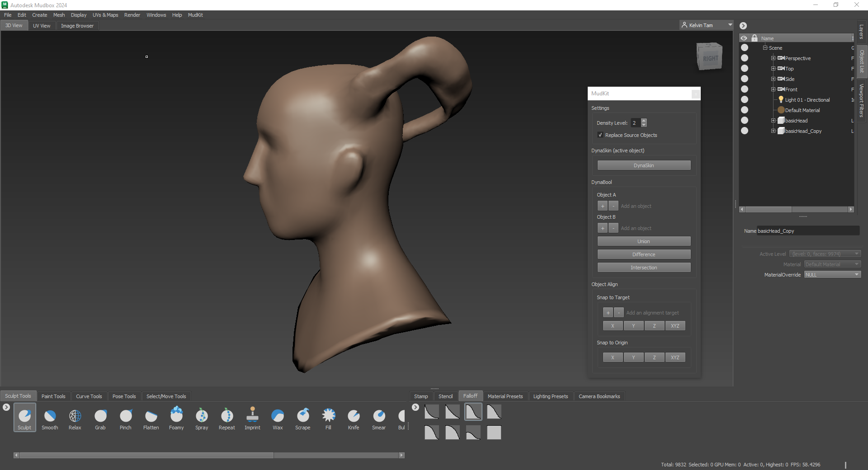Pick the Wax sculpt tool
The height and width of the screenshot is (470, 868).
[278, 416]
